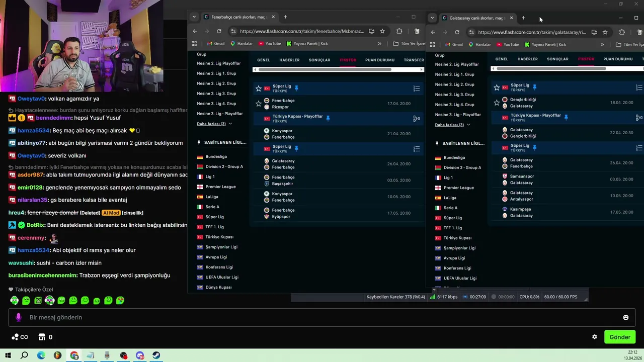Toggle the pin on the top Süper Lig row in the Galatasaray window
The width and height of the screenshot is (644, 362).
[534, 87]
